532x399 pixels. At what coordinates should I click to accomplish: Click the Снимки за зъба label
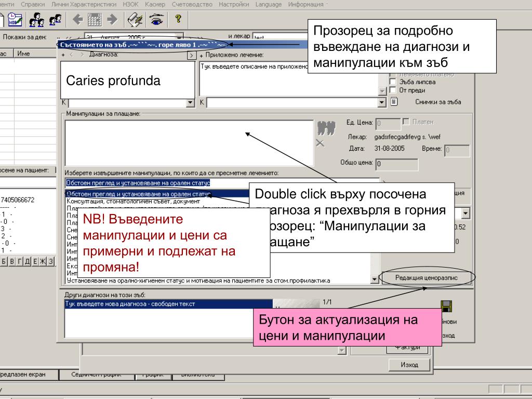tap(438, 102)
